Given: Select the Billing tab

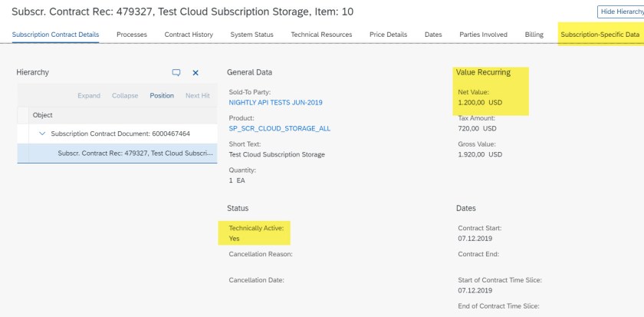Looking at the screenshot, I should click(x=534, y=35).
